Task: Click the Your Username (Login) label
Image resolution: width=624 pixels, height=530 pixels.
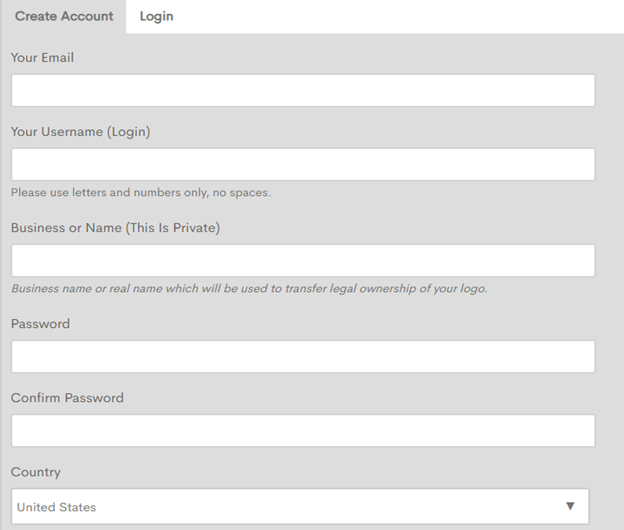Action: tap(80, 132)
